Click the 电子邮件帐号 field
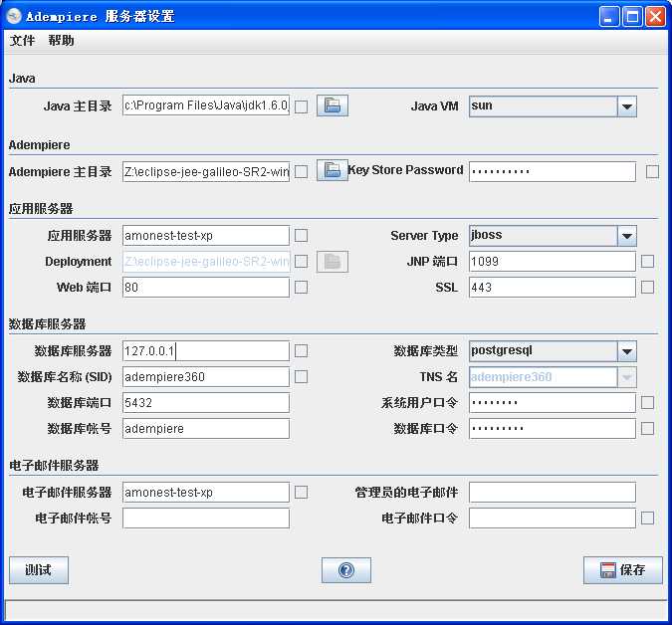 206,518
